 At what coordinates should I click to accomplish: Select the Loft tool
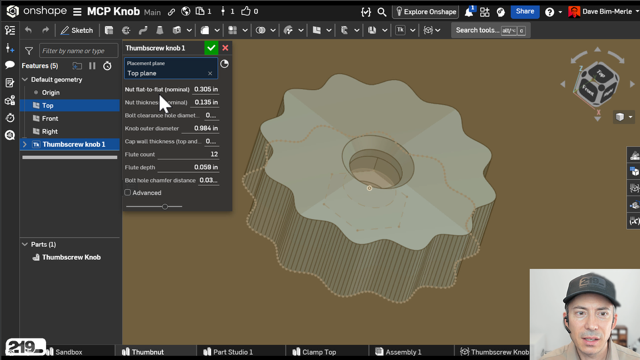pyautogui.click(x=160, y=30)
